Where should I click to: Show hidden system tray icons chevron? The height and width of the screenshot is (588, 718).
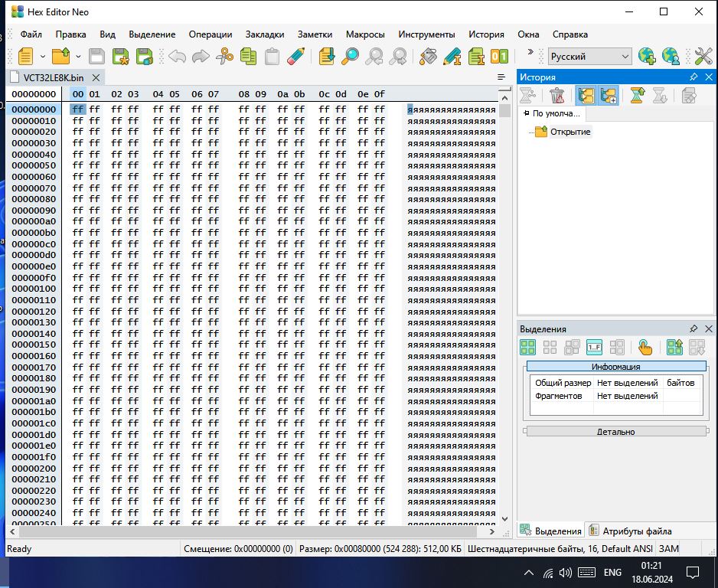pyautogui.click(x=528, y=573)
